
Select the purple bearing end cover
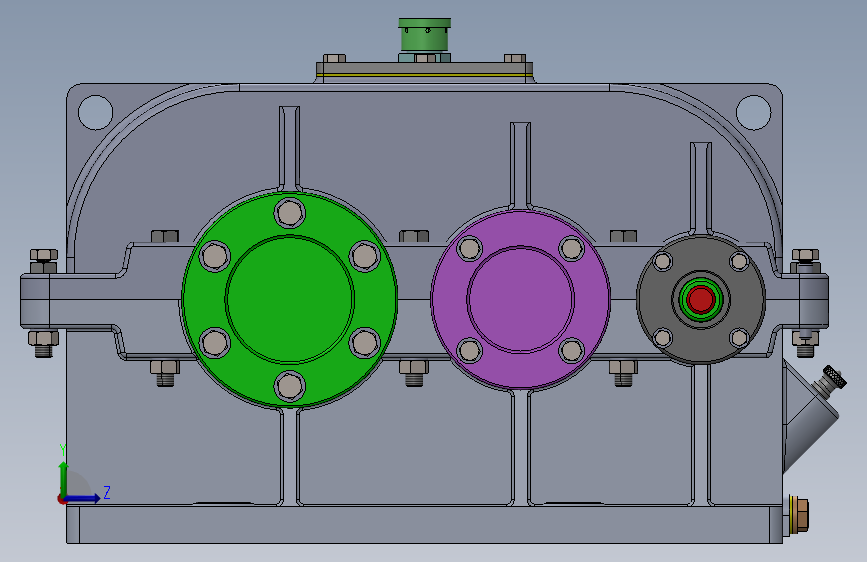pyautogui.click(x=520, y=299)
